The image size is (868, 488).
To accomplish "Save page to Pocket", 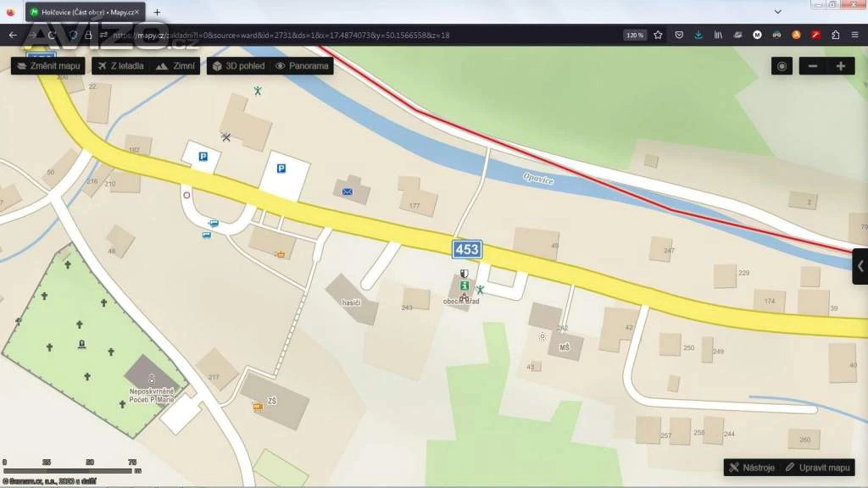I will [679, 35].
